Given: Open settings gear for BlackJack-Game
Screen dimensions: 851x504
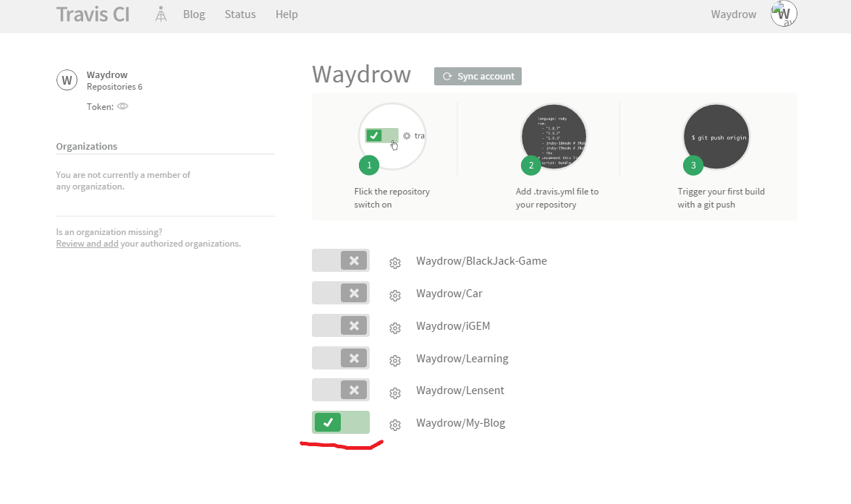Looking at the screenshot, I should (x=395, y=263).
